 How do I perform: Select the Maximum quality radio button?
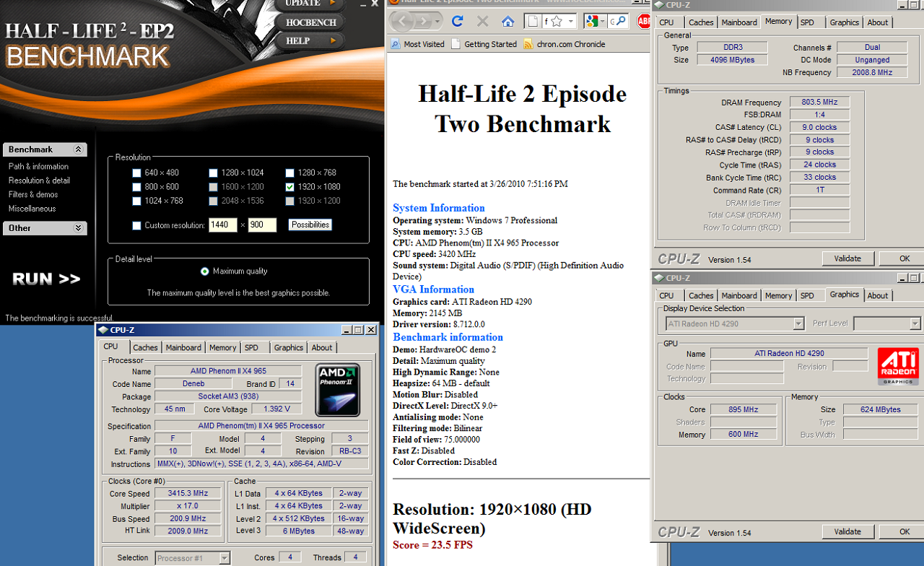[205, 271]
